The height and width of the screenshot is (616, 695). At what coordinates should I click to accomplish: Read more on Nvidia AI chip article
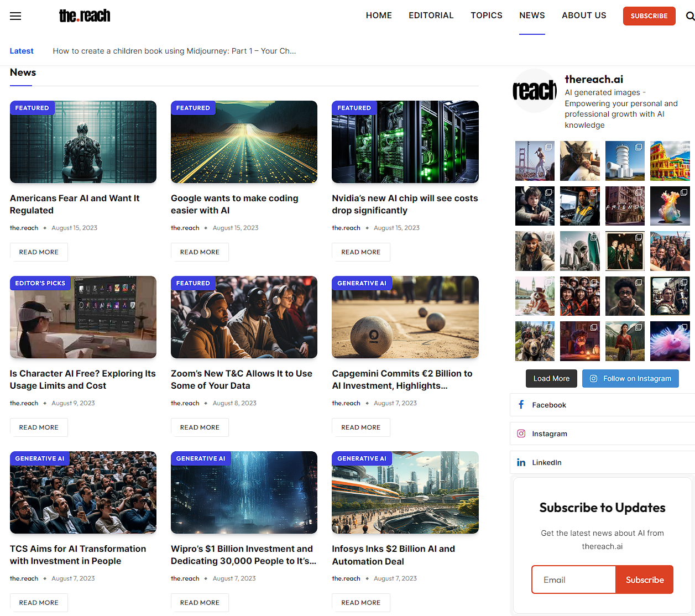pyautogui.click(x=361, y=252)
